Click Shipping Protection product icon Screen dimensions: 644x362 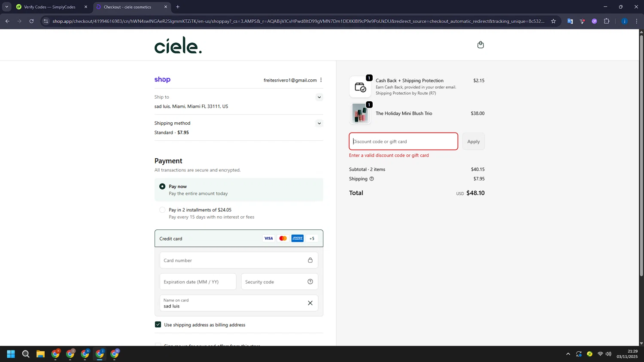(x=360, y=87)
